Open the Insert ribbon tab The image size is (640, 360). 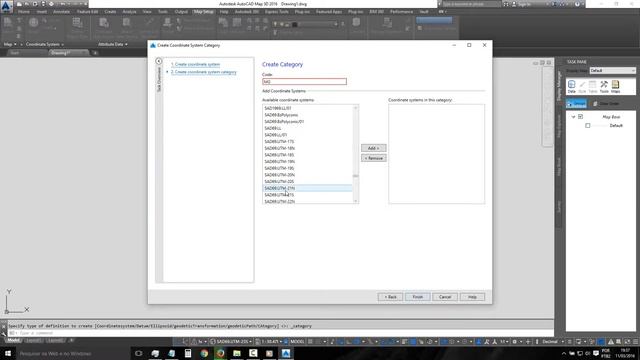(x=42, y=12)
